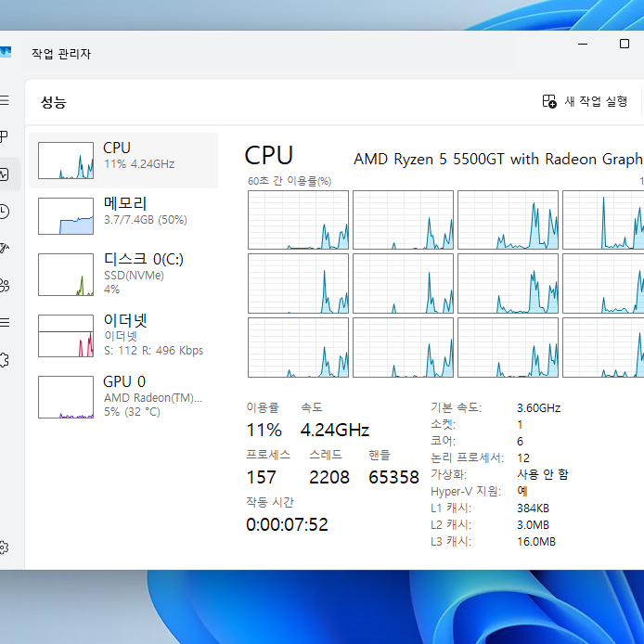Select the CPU performance entry
The image size is (644, 644).
point(123,161)
